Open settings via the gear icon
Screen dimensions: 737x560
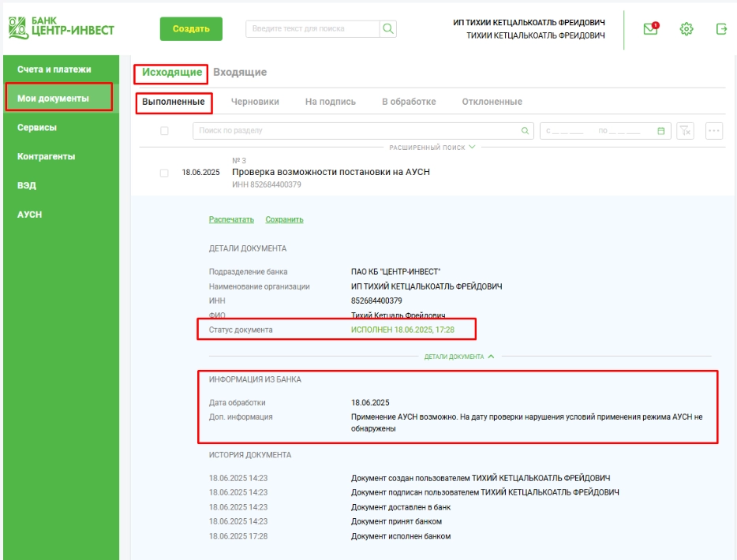pos(686,29)
